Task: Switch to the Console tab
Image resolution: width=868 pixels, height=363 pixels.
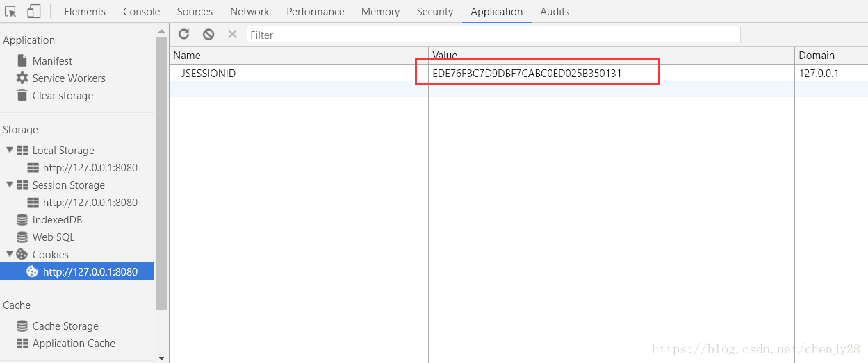Action: (141, 12)
